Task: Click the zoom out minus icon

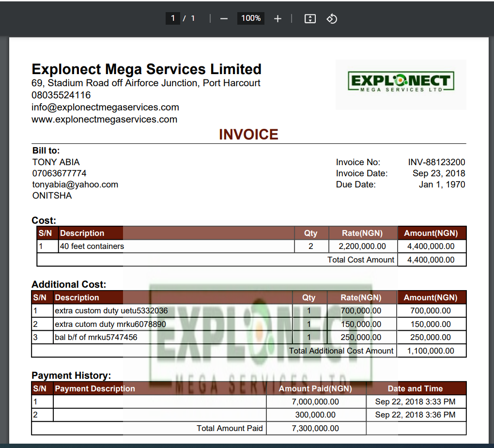Action: click(224, 18)
